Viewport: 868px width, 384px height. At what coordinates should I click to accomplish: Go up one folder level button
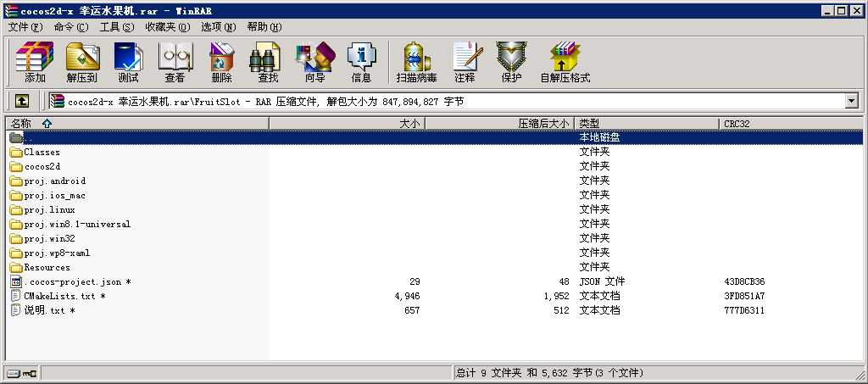pos(21,101)
